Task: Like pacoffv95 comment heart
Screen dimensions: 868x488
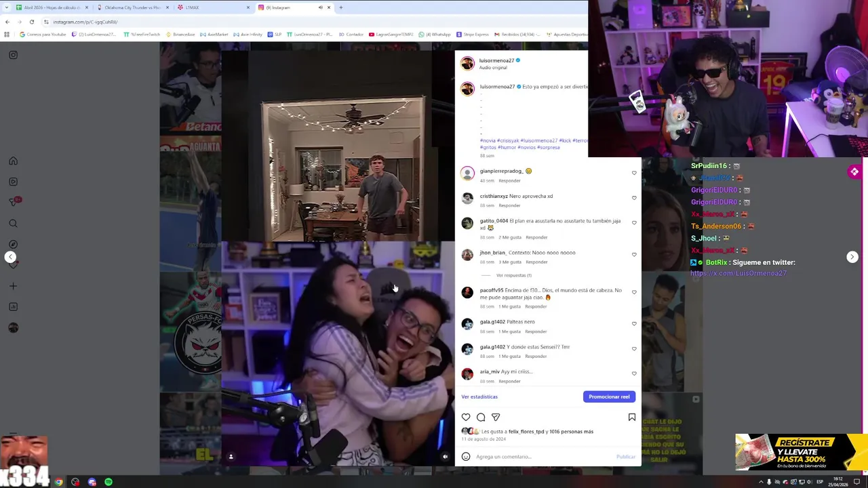Action: tap(634, 292)
